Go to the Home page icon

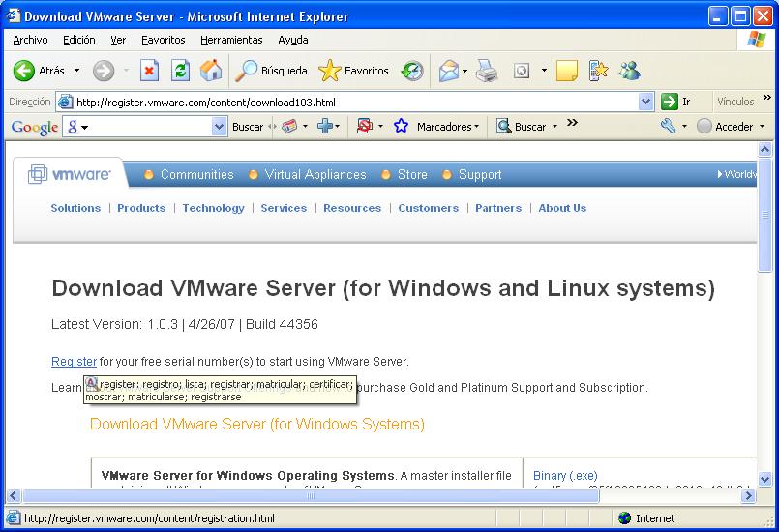click(x=210, y=71)
